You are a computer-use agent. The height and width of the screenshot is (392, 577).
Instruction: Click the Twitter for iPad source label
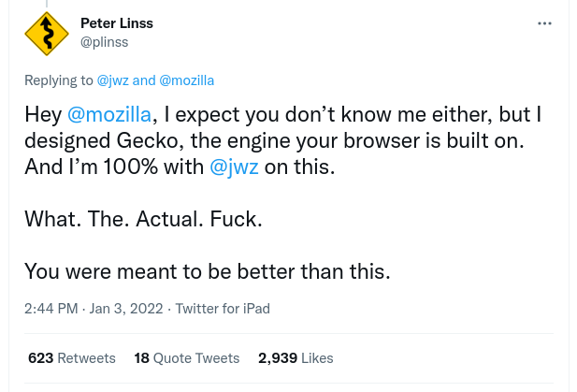223,309
